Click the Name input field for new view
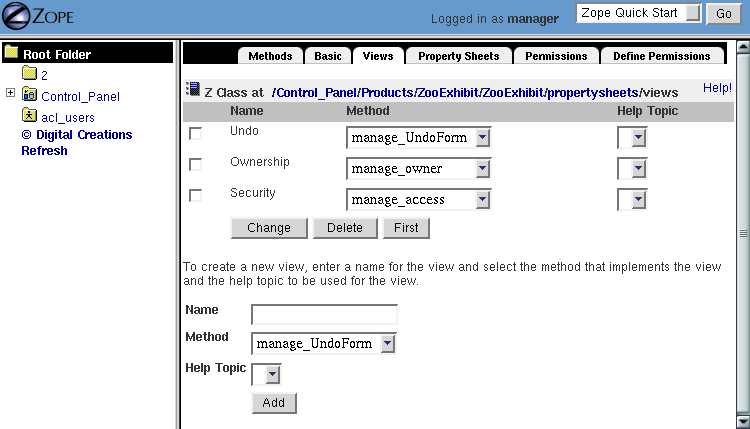This screenshot has width=750, height=429. (324, 314)
